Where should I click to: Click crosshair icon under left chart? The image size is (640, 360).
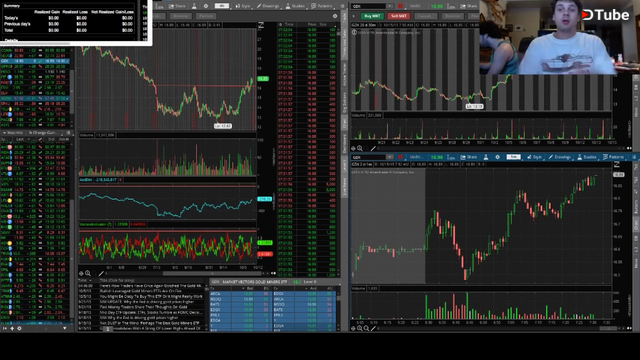(x=81, y=273)
